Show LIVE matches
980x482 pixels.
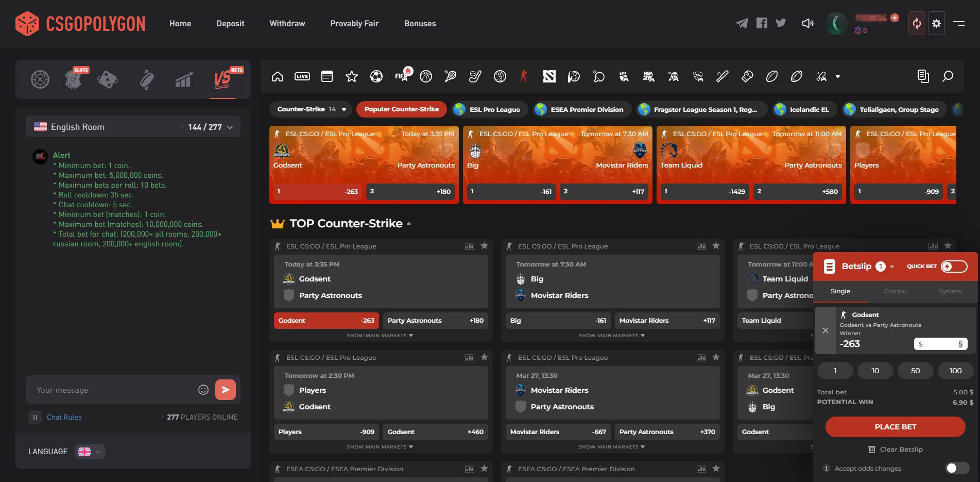(x=302, y=77)
